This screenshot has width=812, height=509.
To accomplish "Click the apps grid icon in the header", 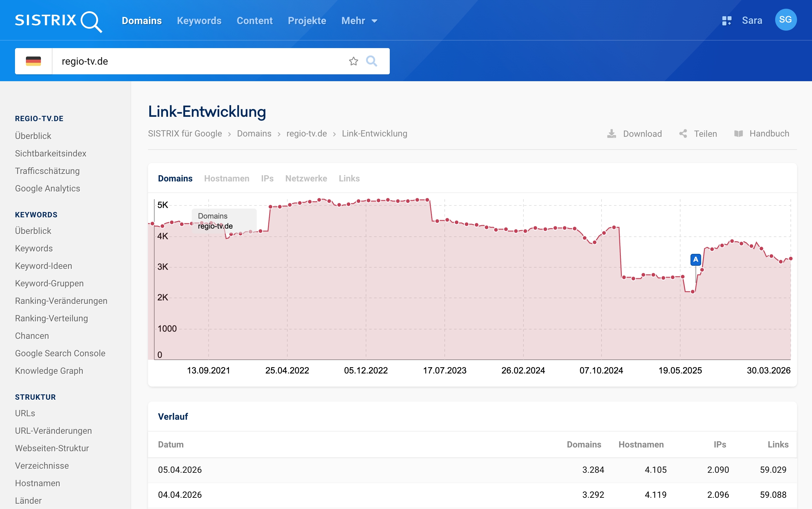I will pyautogui.click(x=727, y=20).
